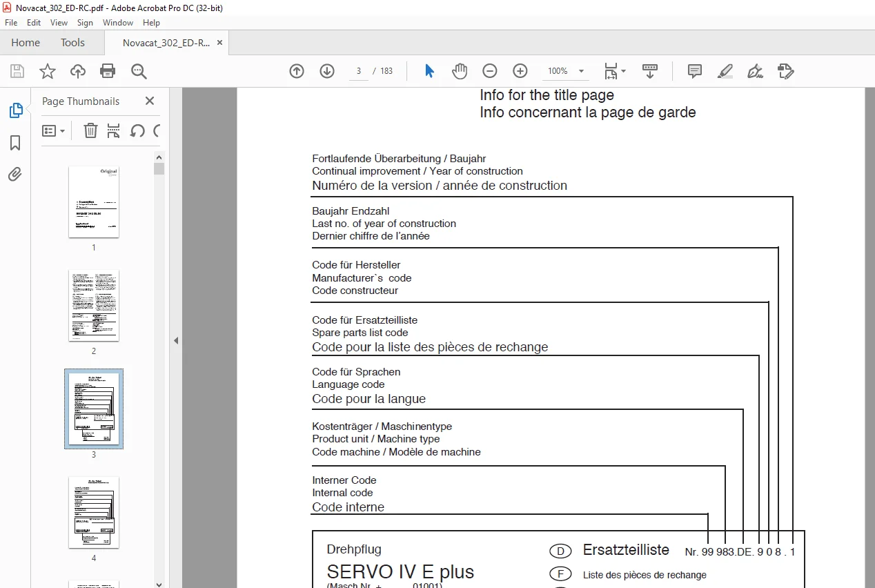This screenshot has height=588, width=875.
Task: Open the Edit menu
Action: coord(34,23)
